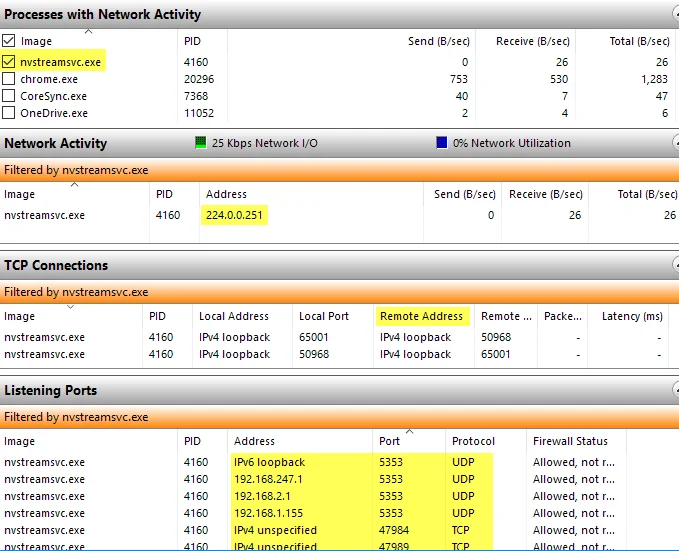Collapse the Network Activity section header

coord(674,143)
